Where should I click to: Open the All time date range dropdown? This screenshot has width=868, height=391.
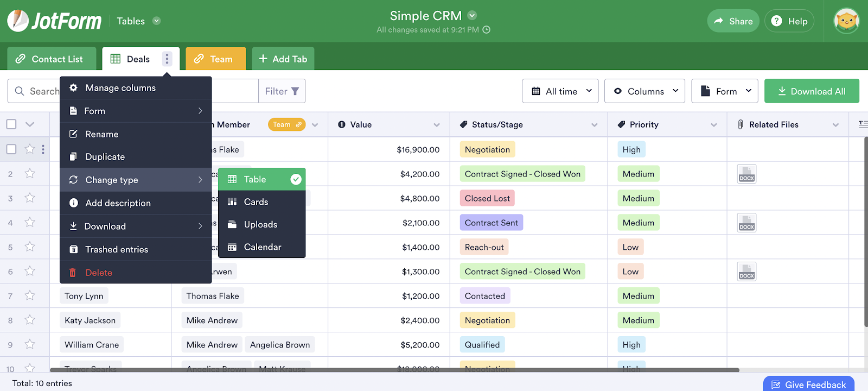[560, 91]
